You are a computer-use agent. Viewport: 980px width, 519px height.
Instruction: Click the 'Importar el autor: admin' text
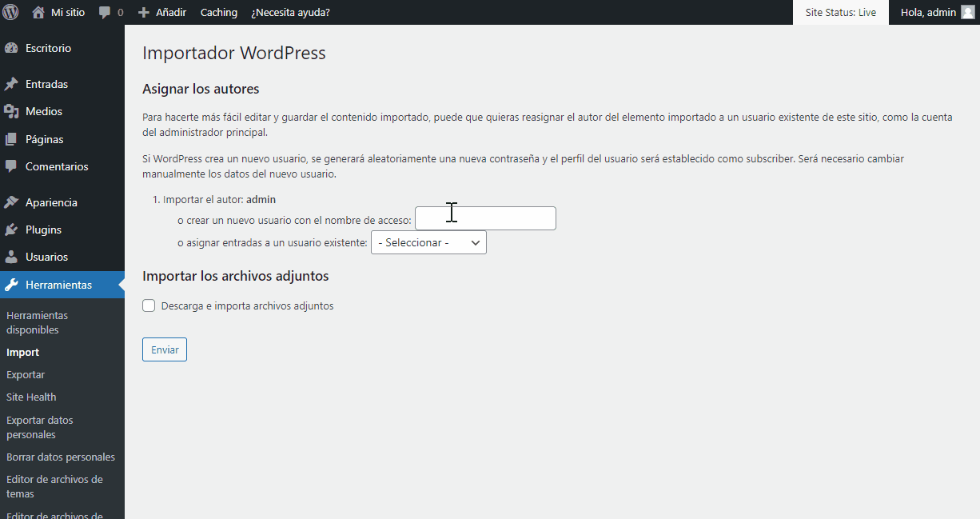click(x=219, y=199)
